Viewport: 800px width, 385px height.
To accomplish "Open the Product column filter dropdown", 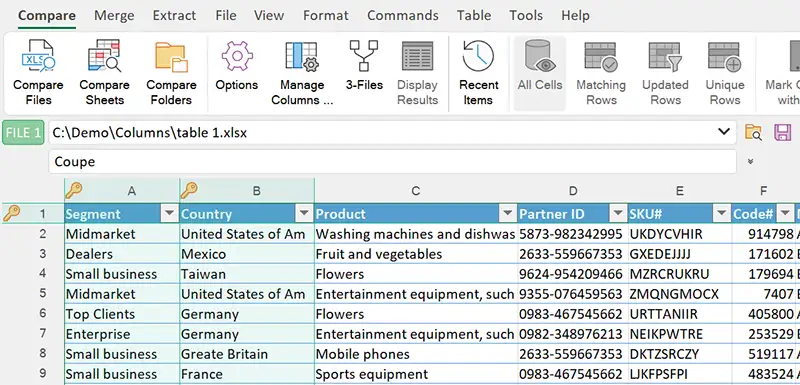I will 507,214.
